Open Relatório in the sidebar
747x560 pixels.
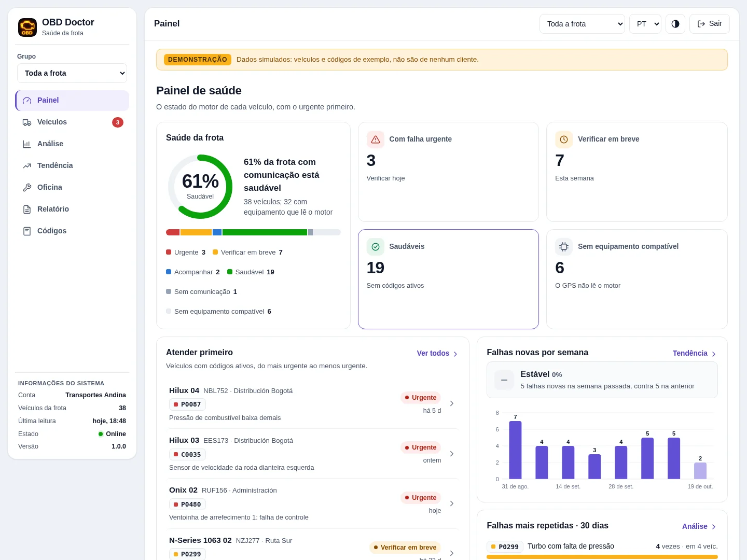click(x=72, y=209)
